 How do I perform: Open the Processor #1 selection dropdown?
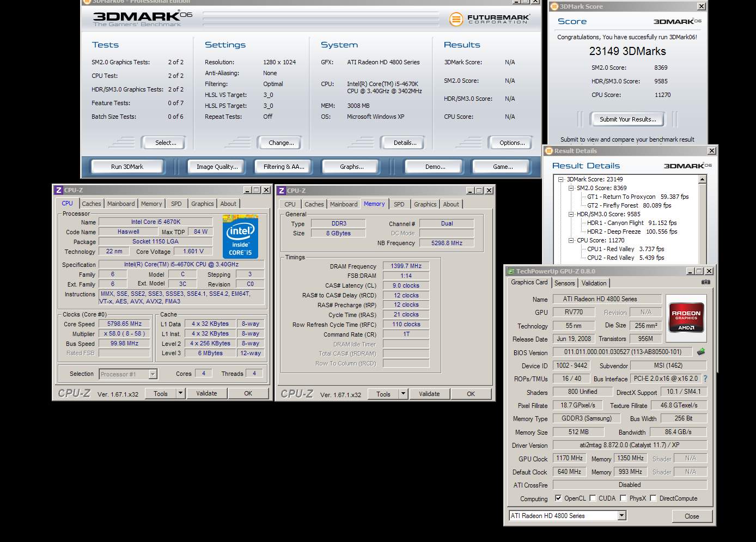[x=153, y=374]
